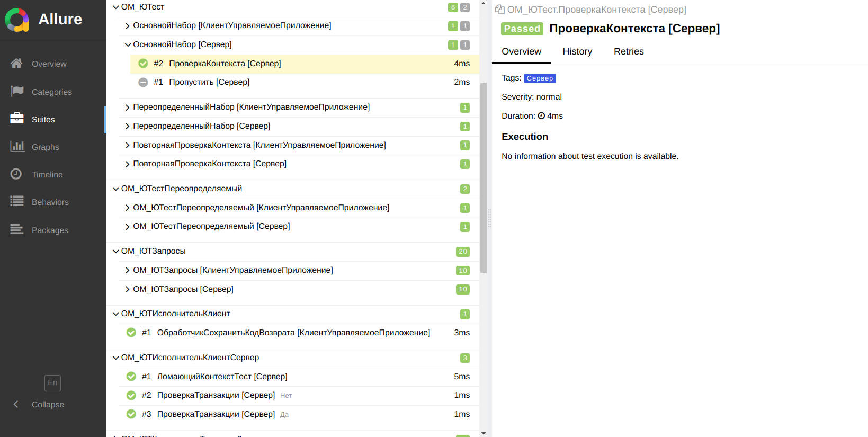This screenshot has height=437, width=868.
Task: Open the Behaviors list icon
Action: 17,201
